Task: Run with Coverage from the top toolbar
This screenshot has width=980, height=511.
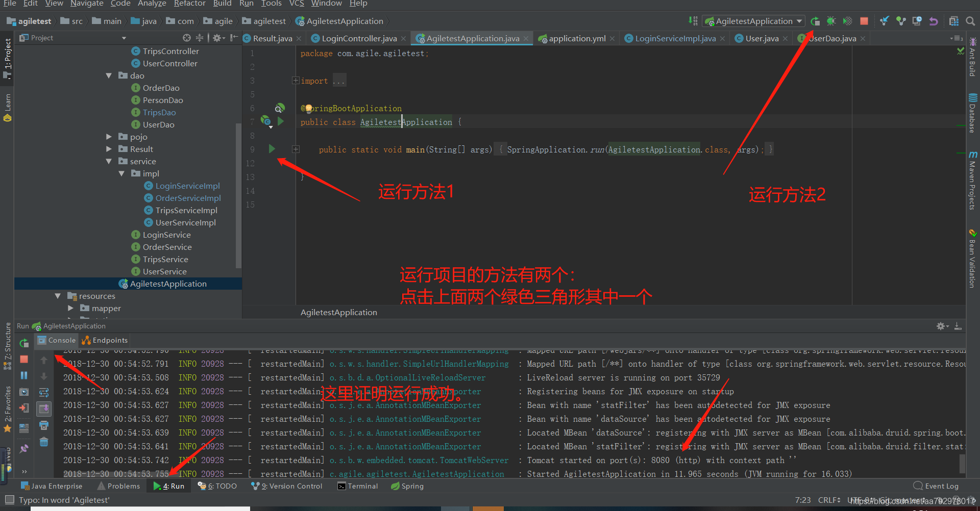Action: (847, 21)
